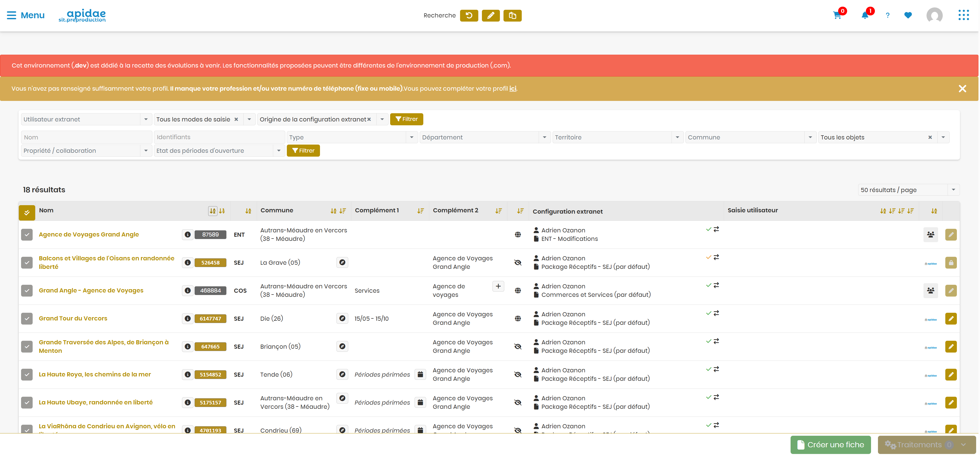The height and width of the screenshot is (455, 980).
Task: Open the favorites heart icon
Action: [908, 16]
